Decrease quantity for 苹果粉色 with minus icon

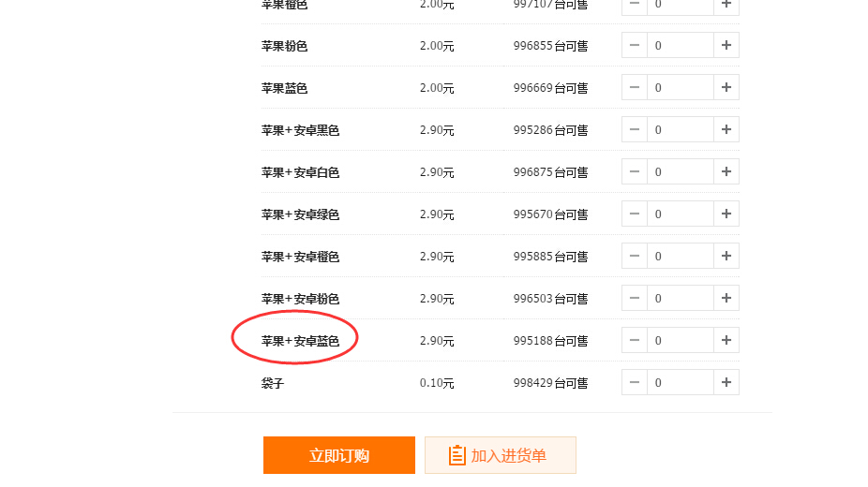click(x=635, y=45)
